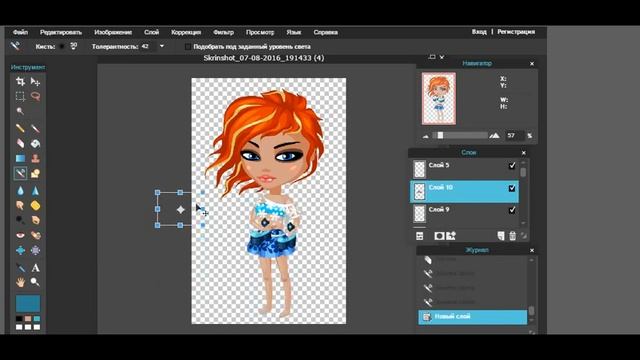Click the small cyan preset color swatch
640x360 pixels.
tap(37, 319)
